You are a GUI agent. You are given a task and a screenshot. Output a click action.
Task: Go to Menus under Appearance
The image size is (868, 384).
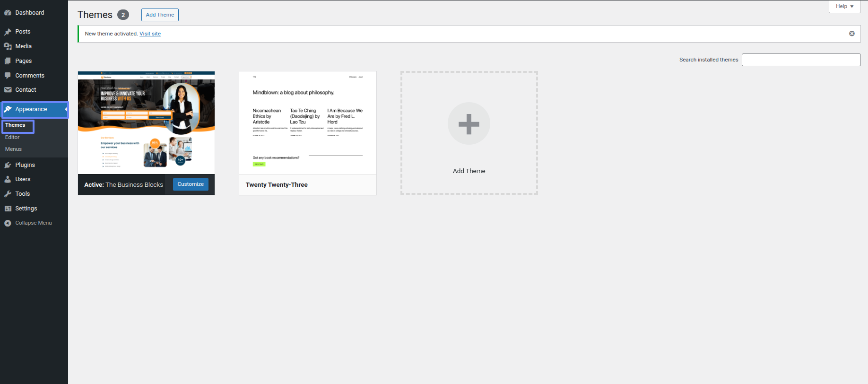click(13, 149)
